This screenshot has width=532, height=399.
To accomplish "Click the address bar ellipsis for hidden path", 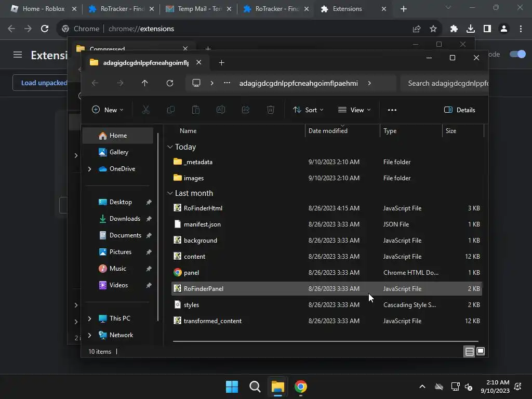I will 227,83.
